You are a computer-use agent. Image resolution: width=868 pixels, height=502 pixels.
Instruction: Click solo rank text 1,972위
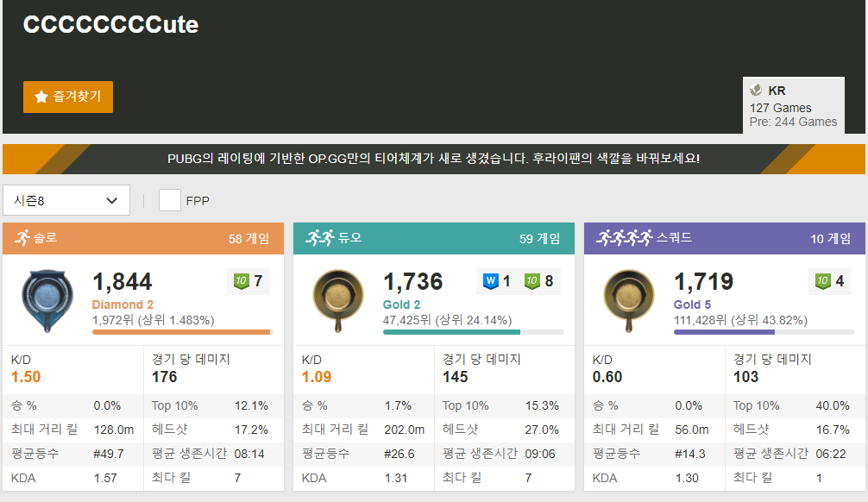(x=154, y=320)
